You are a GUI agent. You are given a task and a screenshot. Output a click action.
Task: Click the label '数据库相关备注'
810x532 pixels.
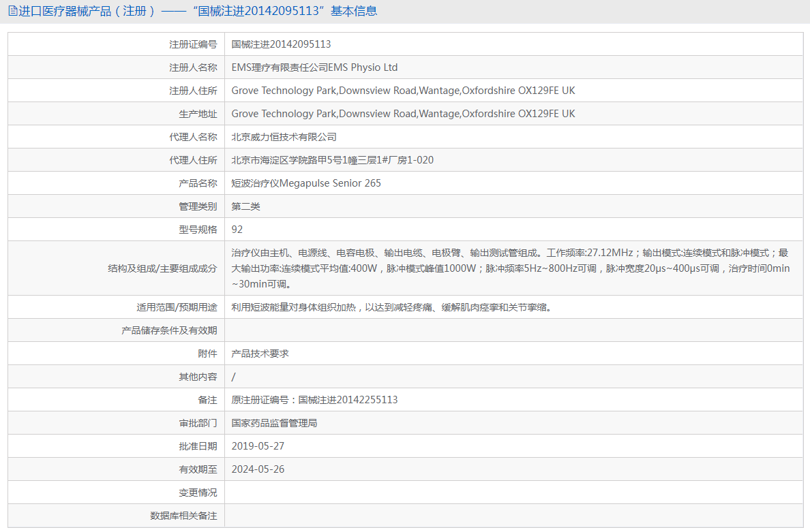click(x=183, y=516)
